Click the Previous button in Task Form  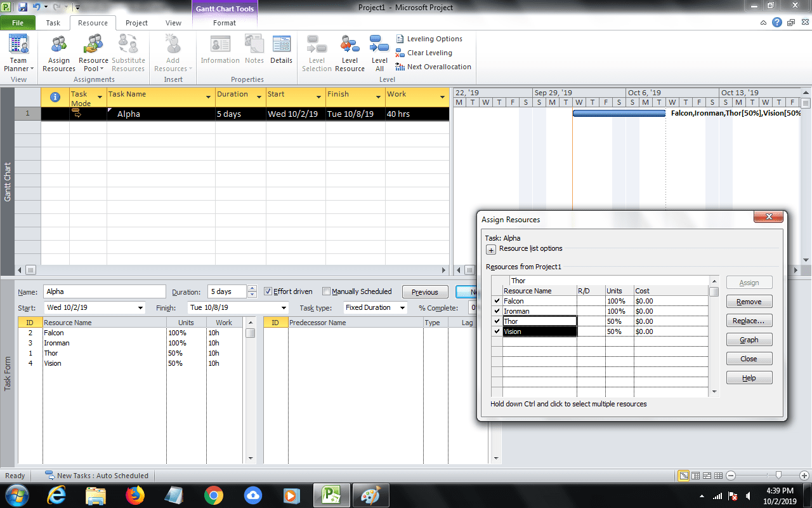point(425,292)
